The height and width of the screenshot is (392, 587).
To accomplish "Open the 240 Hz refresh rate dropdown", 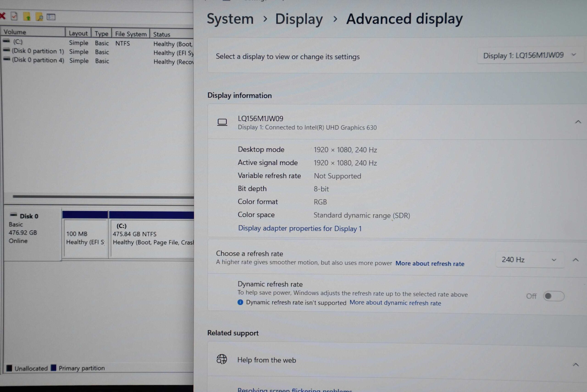I will 529,260.
